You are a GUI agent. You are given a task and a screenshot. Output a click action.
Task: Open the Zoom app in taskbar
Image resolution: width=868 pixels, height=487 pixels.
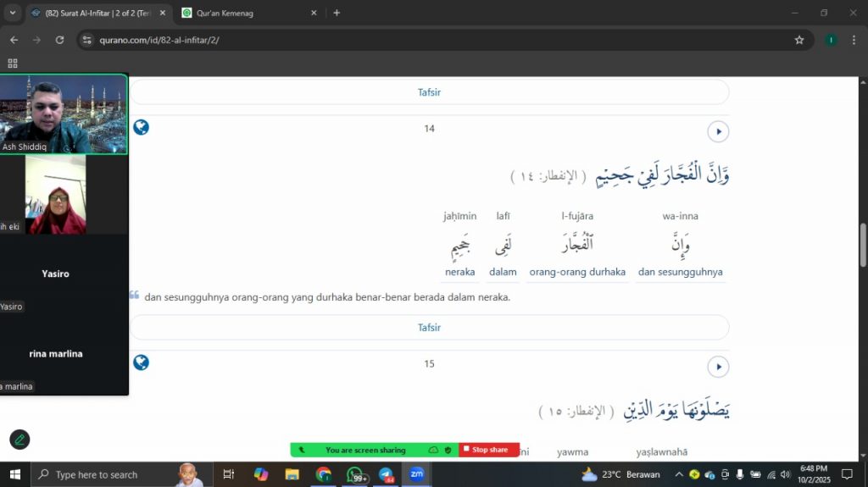[416, 474]
